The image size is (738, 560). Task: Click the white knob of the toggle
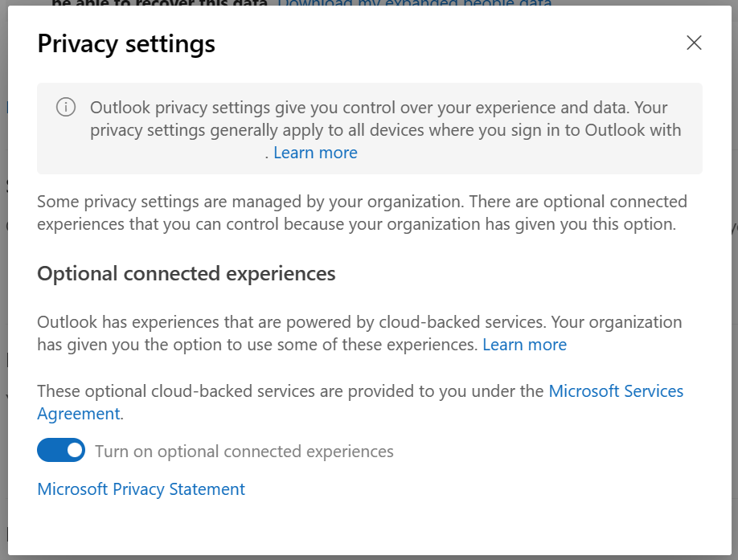[x=75, y=451]
